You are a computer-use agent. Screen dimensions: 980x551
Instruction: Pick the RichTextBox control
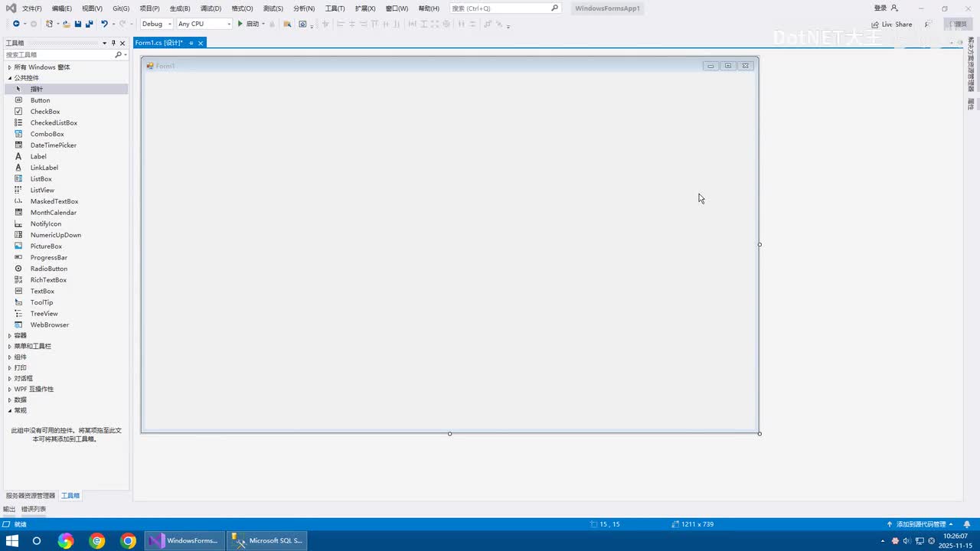point(66,280)
